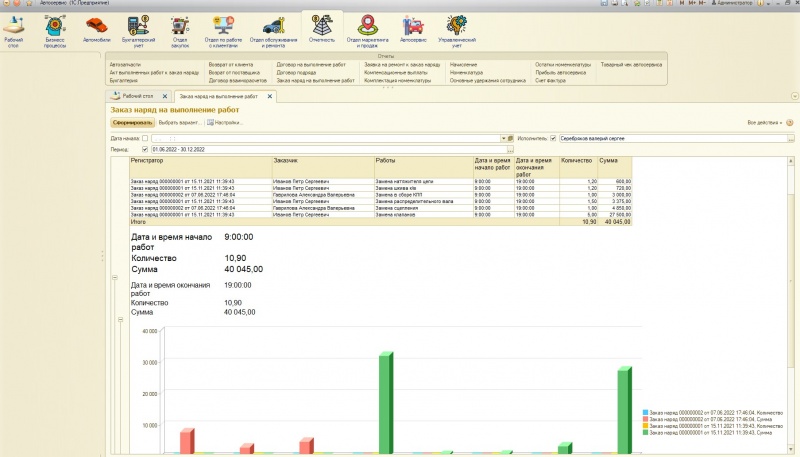This screenshot has height=457, width=800.
Task: Close the Рабочий стол tab
Action: pos(165,96)
